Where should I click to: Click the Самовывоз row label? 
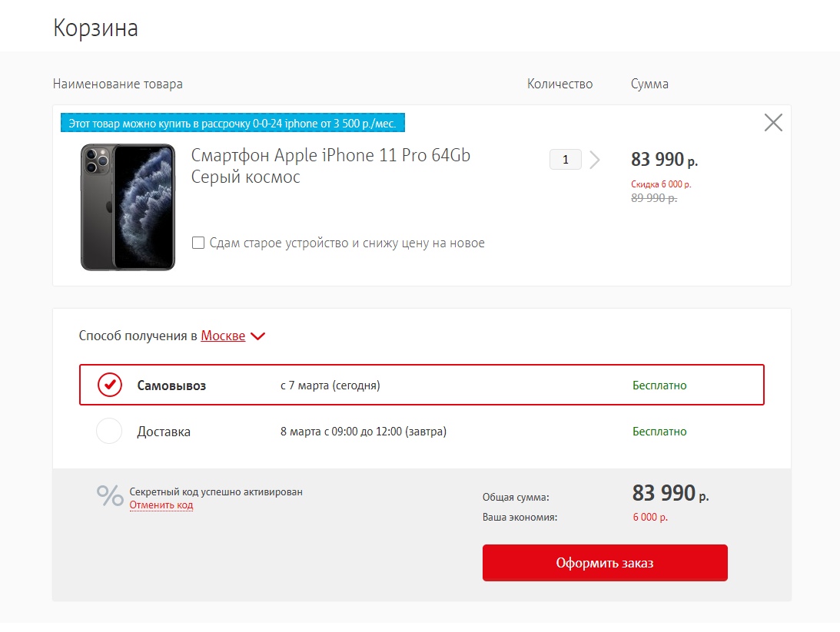(171, 385)
